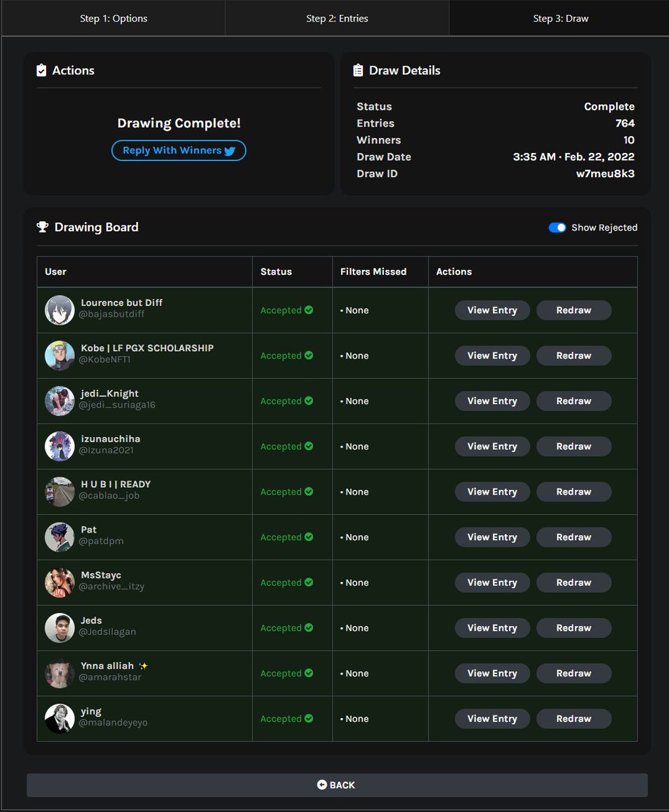Open the Step 1: Options tab
The height and width of the screenshot is (812, 669).
tap(113, 18)
